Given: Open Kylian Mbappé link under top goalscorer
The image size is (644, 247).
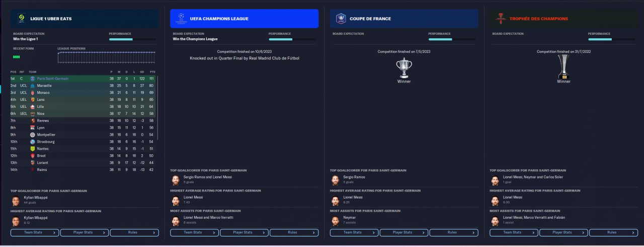Looking at the screenshot, I should click(x=35, y=198).
